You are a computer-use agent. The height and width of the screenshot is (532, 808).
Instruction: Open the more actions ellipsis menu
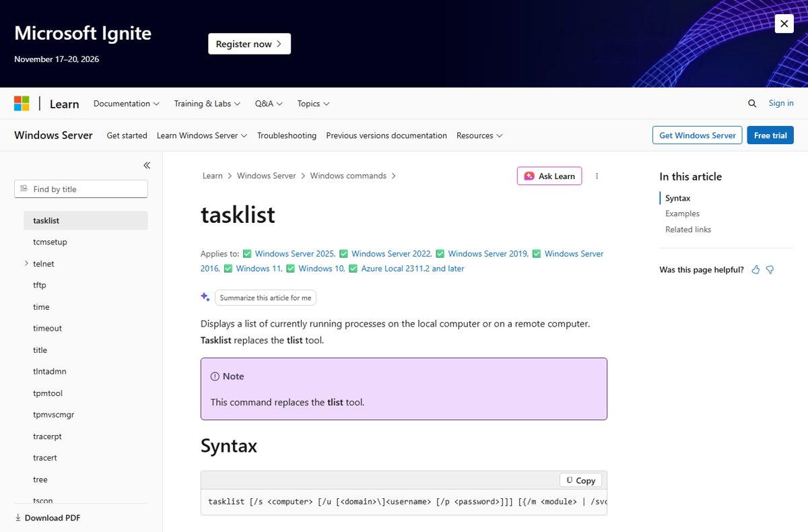click(x=597, y=176)
